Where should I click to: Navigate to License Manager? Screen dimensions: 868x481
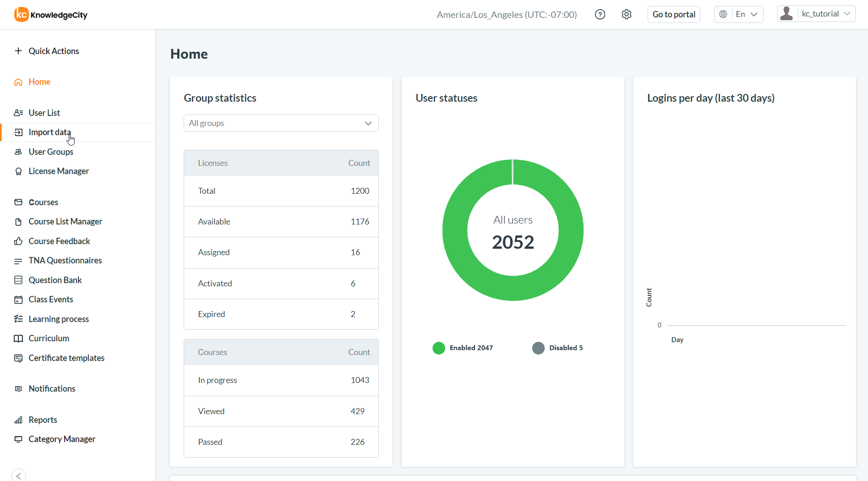click(x=59, y=171)
